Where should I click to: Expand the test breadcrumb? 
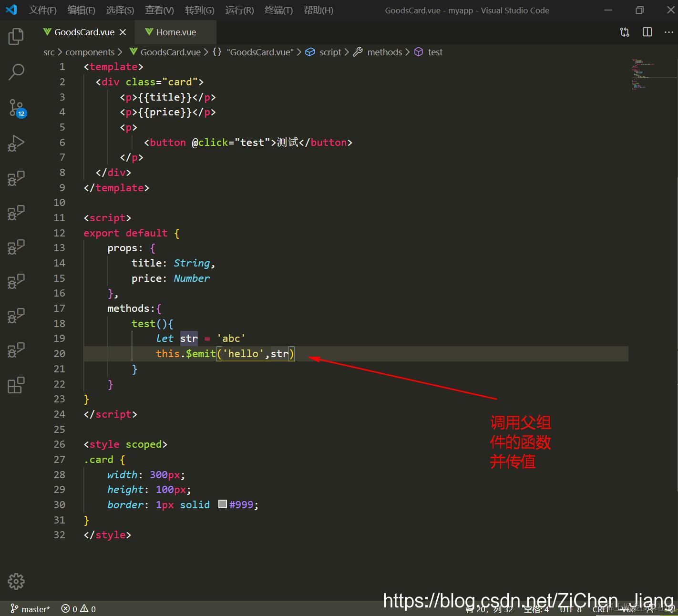[x=435, y=52]
